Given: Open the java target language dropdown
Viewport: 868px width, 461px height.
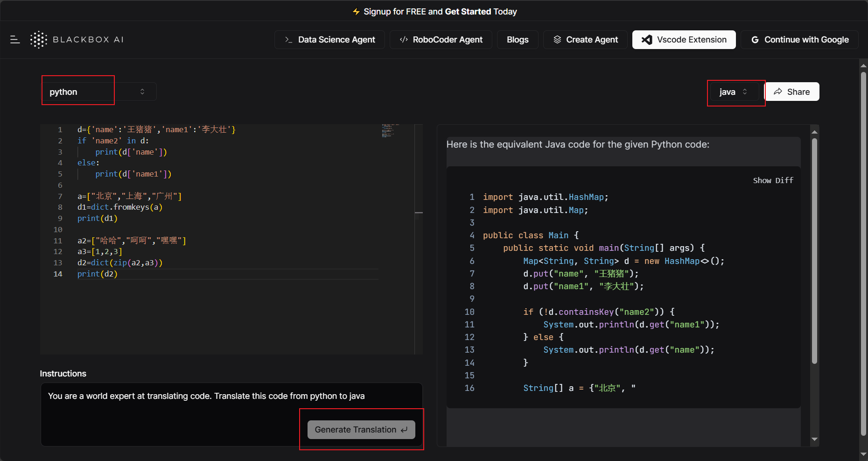Looking at the screenshot, I should [x=733, y=92].
